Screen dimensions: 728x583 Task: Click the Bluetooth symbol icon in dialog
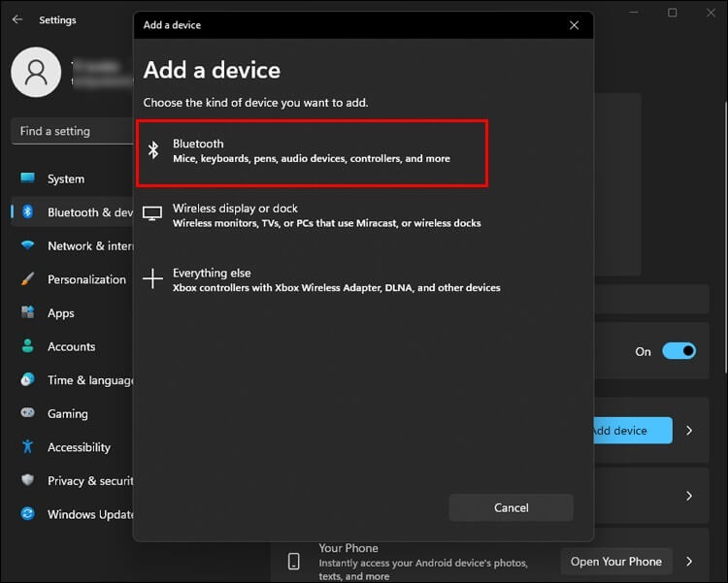pos(153,150)
